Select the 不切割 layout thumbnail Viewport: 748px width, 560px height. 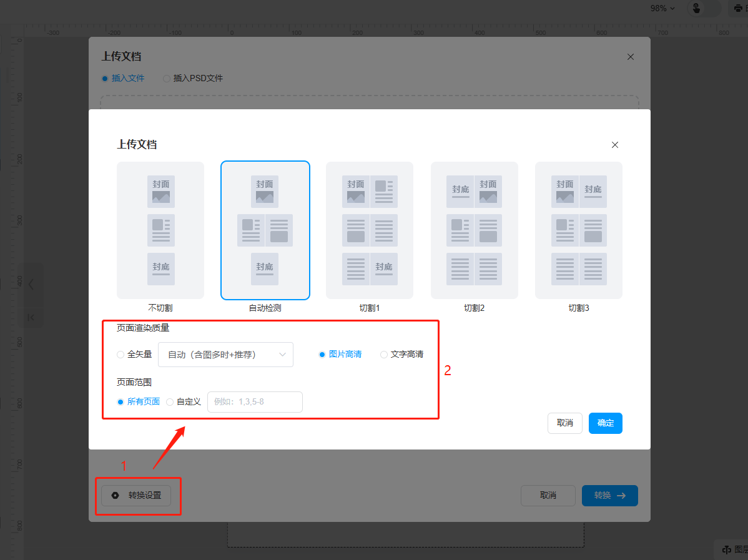pos(160,230)
